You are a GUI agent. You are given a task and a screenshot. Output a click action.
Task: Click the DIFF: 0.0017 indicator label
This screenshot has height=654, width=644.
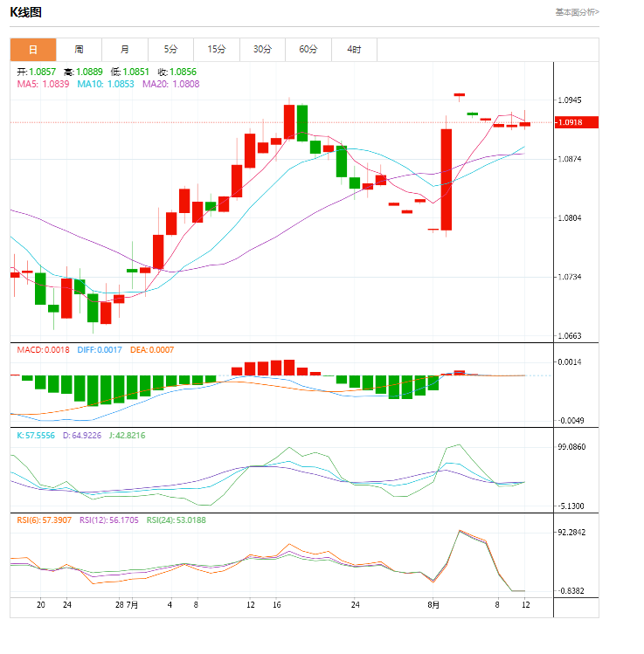pyautogui.click(x=100, y=350)
